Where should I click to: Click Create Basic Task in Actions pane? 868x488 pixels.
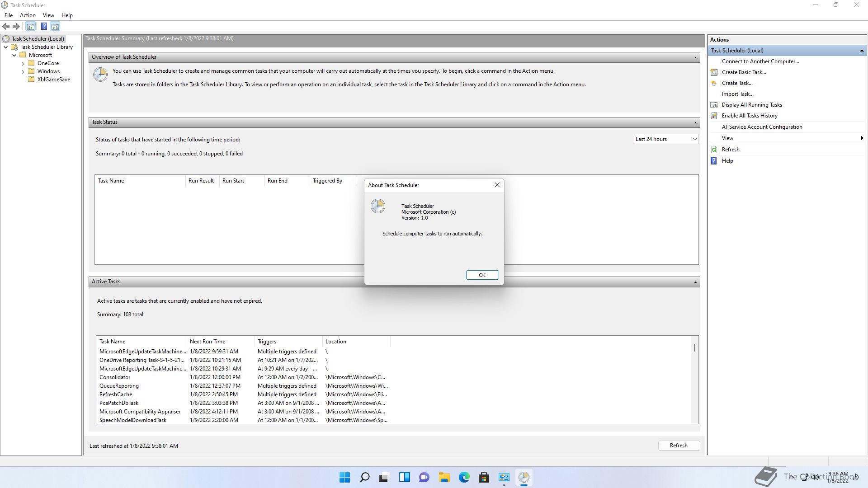coord(744,72)
